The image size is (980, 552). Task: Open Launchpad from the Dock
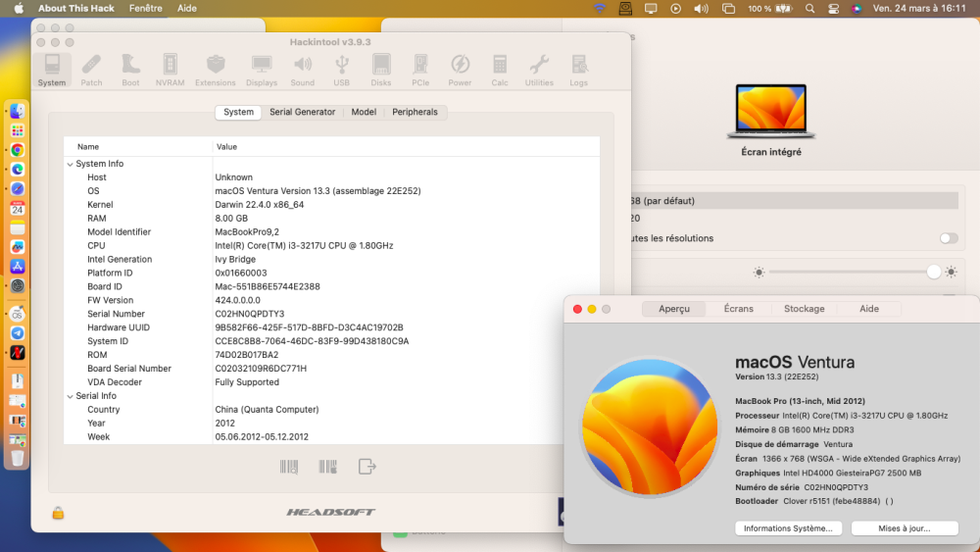(x=18, y=130)
